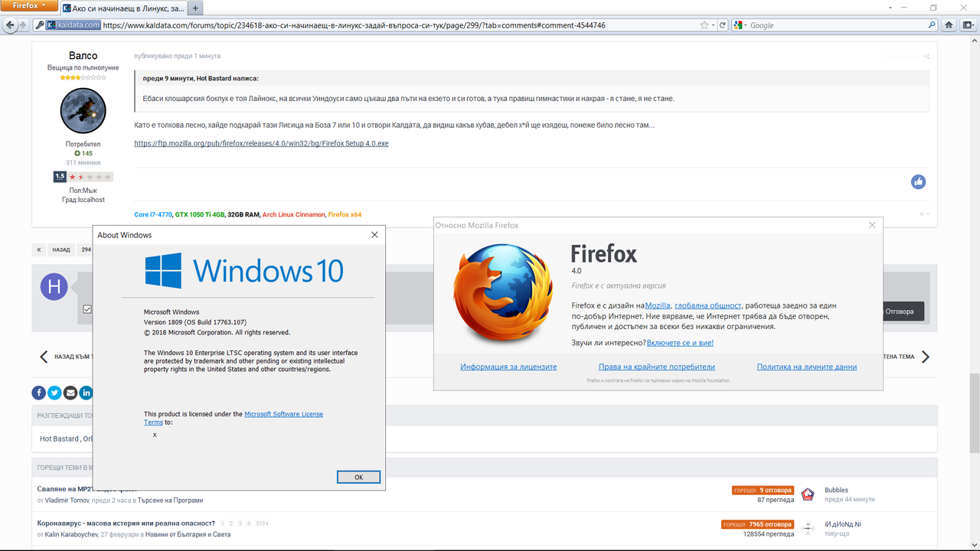Open Kalin Karaboychev's profile link
This screenshot has height=551, width=980.
tap(71, 533)
